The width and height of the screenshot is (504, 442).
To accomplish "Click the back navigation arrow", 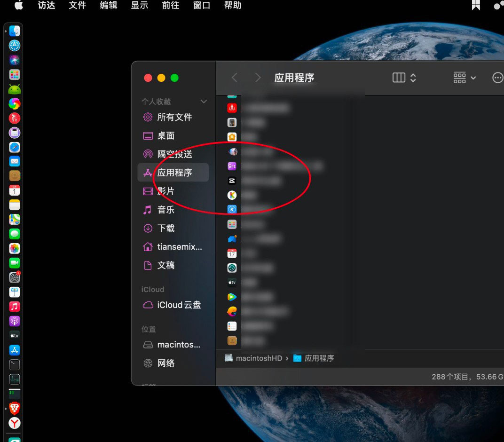I will [x=234, y=78].
